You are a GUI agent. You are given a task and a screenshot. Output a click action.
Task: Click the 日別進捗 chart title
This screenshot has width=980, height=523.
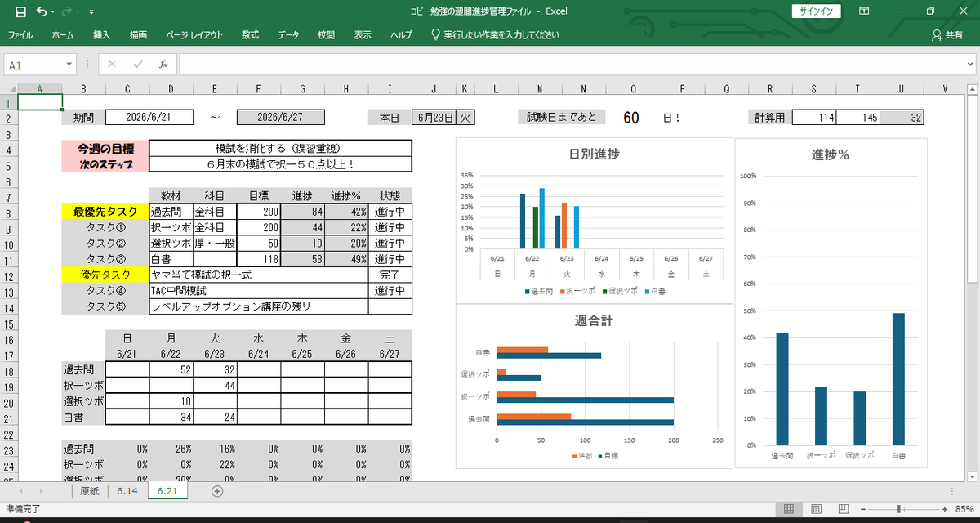pos(593,154)
